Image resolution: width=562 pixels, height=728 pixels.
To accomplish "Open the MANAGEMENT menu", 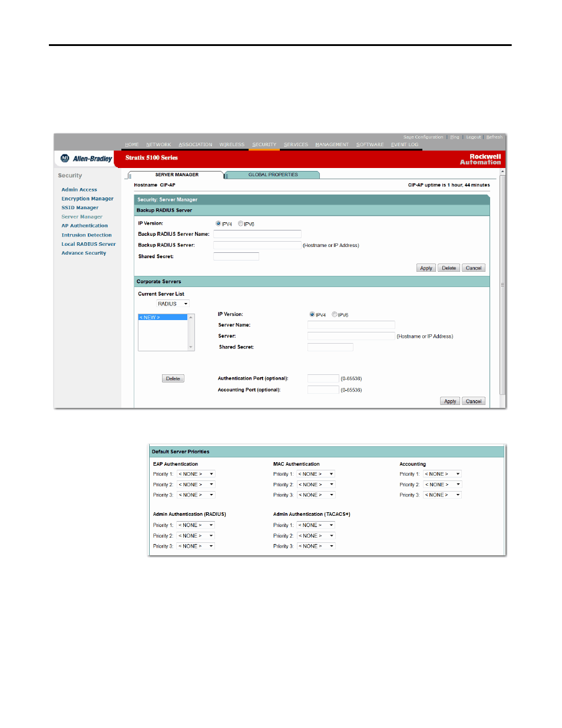I will click(x=332, y=144).
